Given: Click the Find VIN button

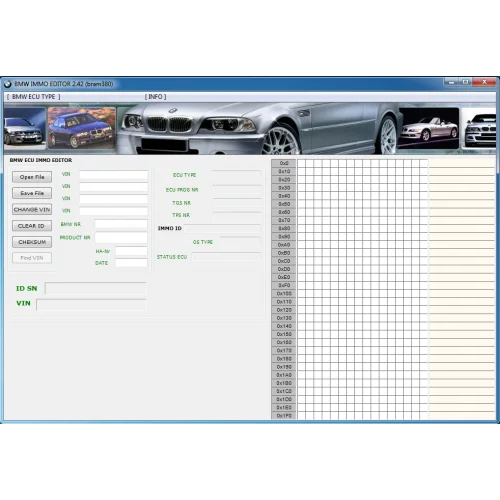Looking at the screenshot, I should pos(32,258).
